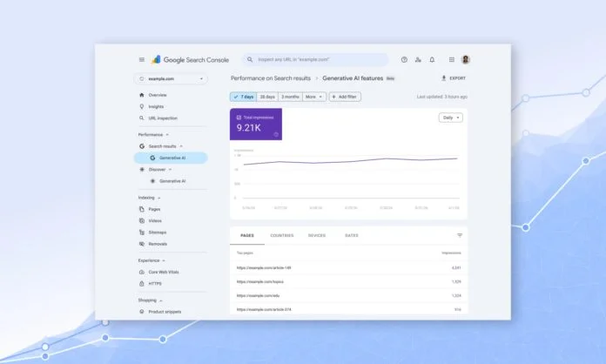Switch to the Countries tab
This screenshot has width=606, height=364.
pos(282,235)
